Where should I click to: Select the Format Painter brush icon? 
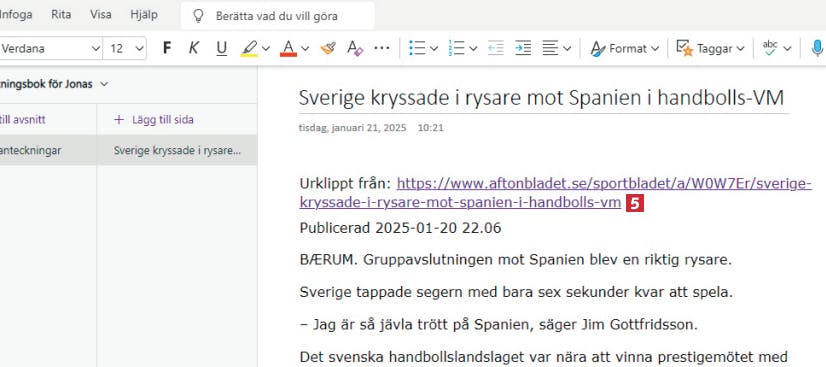328,48
